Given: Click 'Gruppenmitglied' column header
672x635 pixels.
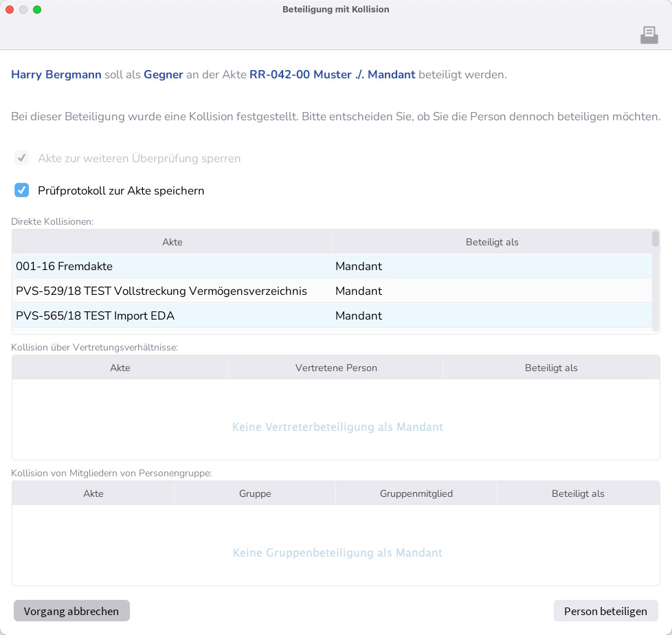Looking at the screenshot, I should pos(416,493).
